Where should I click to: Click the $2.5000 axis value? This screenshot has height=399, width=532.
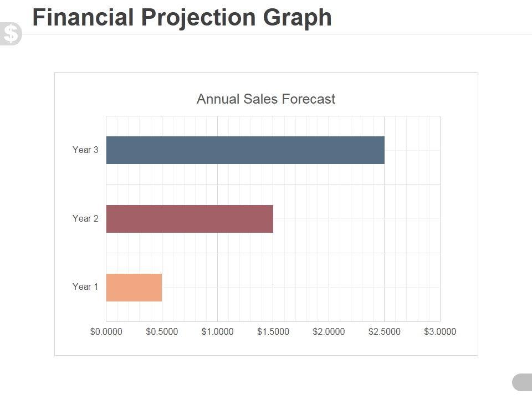(384, 332)
